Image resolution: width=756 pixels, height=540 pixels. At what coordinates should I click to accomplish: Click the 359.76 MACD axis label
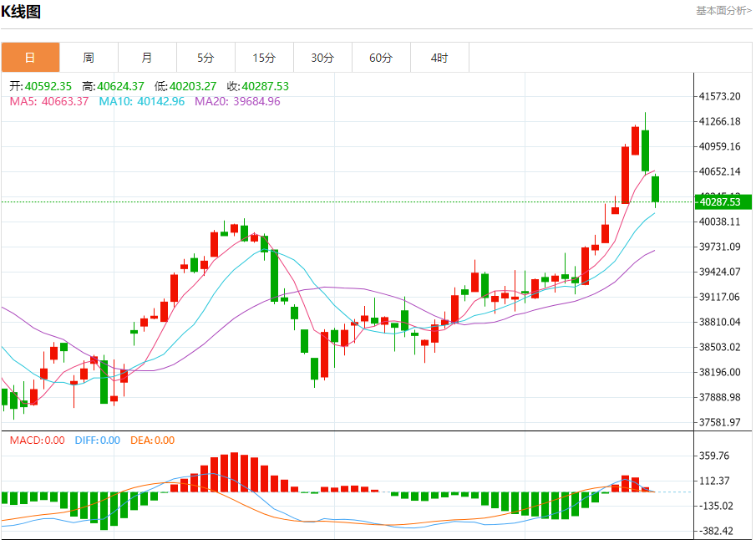(714, 456)
